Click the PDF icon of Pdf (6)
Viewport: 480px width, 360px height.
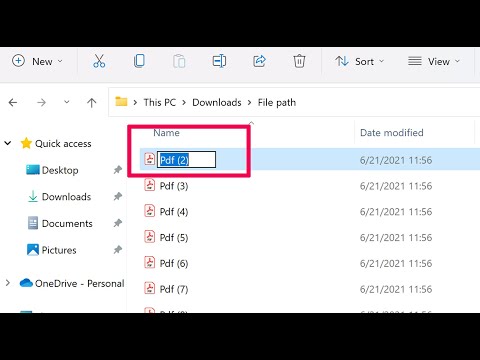point(150,262)
